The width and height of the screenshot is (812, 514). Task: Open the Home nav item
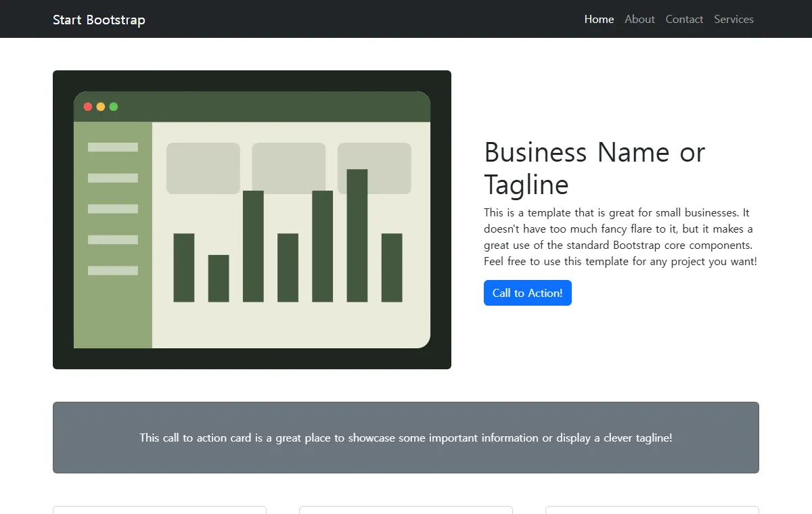point(599,19)
